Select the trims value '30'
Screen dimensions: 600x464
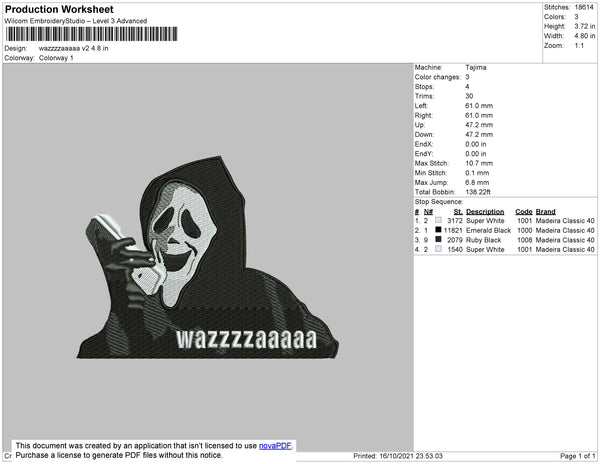click(x=469, y=96)
